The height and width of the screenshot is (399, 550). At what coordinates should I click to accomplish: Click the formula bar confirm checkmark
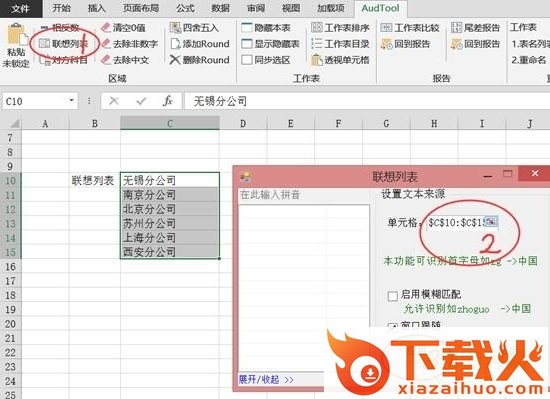[x=141, y=101]
